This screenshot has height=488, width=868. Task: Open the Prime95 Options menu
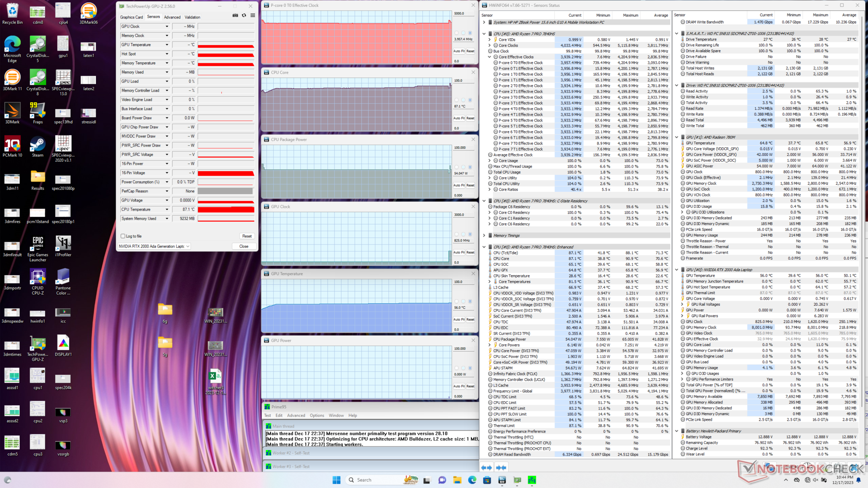(x=316, y=415)
